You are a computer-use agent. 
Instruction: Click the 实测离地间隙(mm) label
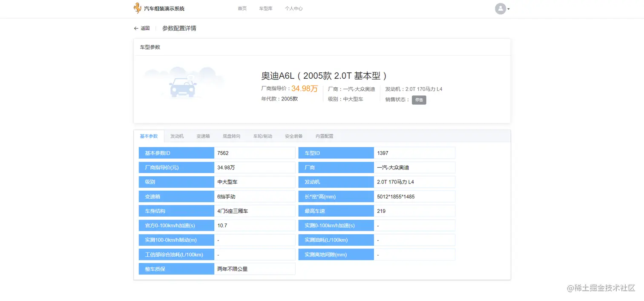pyautogui.click(x=336, y=255)
